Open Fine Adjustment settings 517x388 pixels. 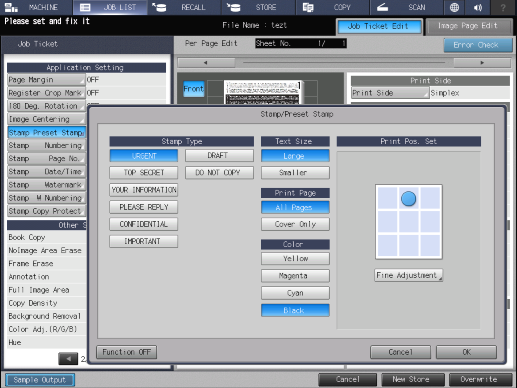point(409,275)
